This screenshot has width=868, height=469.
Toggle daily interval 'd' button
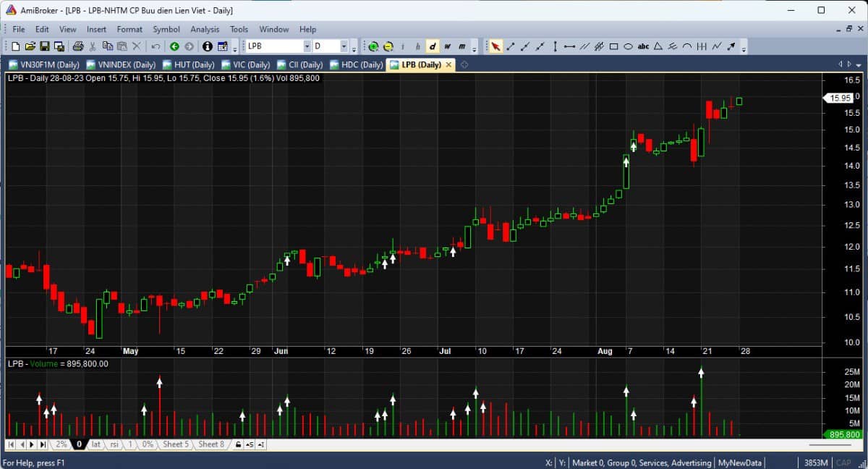[x=433, y=46]
